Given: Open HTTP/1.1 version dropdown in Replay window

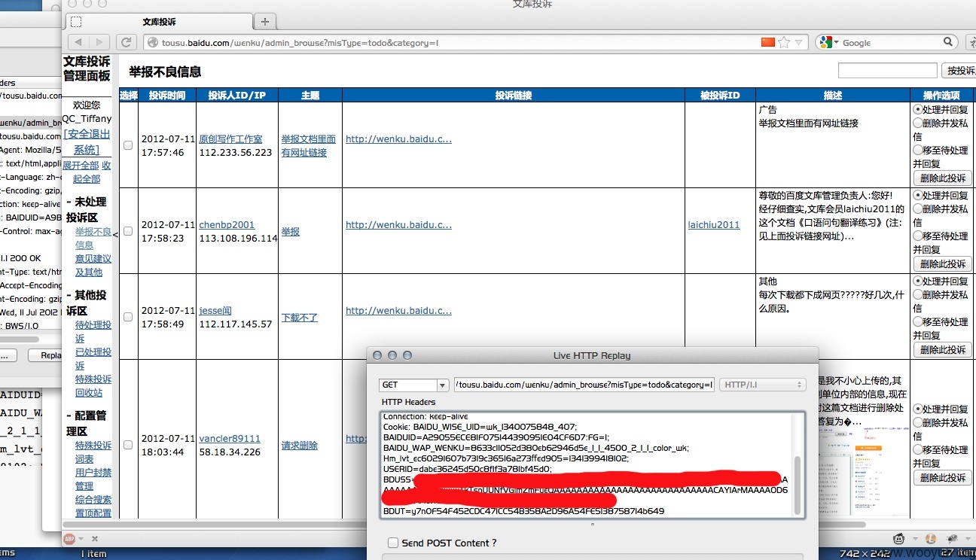Looking at the screenshot, I should [x=762, y=385].
